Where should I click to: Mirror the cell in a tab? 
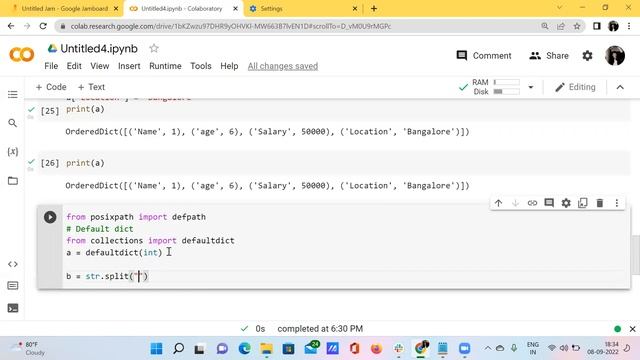[583, 203]
